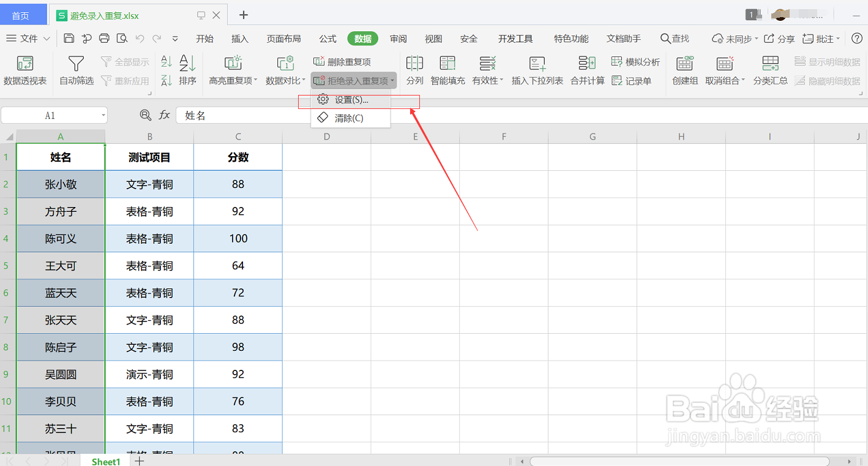
Task: Click cell containing 演示-青铜
Action: pos(149,374)
